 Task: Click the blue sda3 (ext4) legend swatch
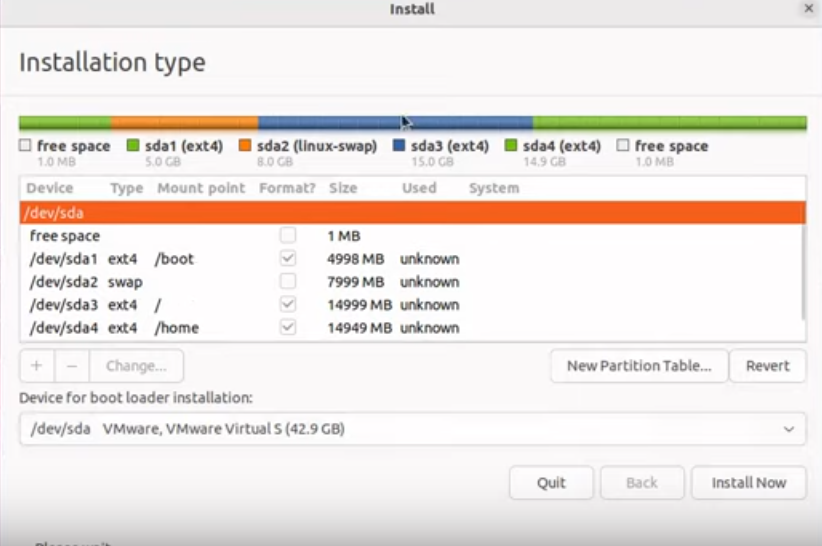(399, 146)
